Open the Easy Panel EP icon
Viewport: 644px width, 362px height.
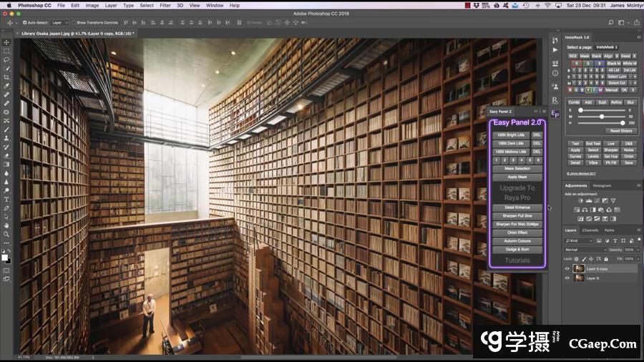[555, 114]
